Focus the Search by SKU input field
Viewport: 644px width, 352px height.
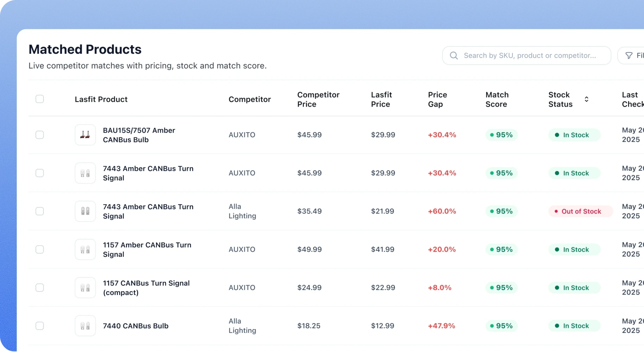pyautogui.click(x=526, y=56)
